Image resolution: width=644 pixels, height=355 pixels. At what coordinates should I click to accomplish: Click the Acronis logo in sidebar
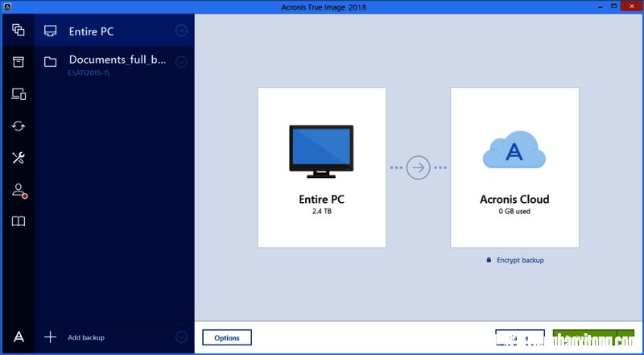pos(19,337)
